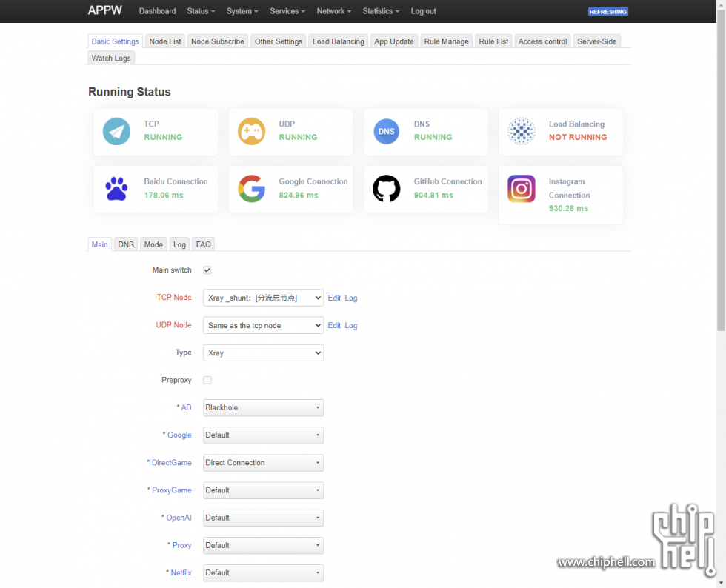Switch to the Watch Logs tab

[x=111, y=59]
